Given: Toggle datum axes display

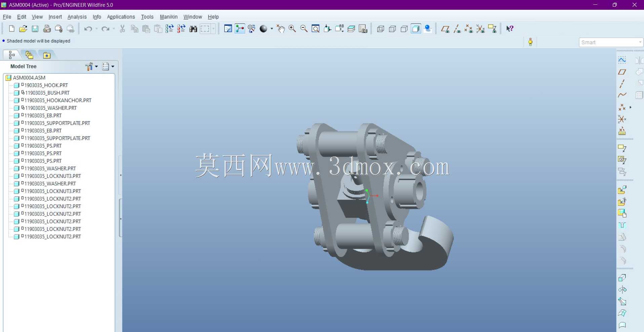Looking at the screenshot, I should 457,29.
